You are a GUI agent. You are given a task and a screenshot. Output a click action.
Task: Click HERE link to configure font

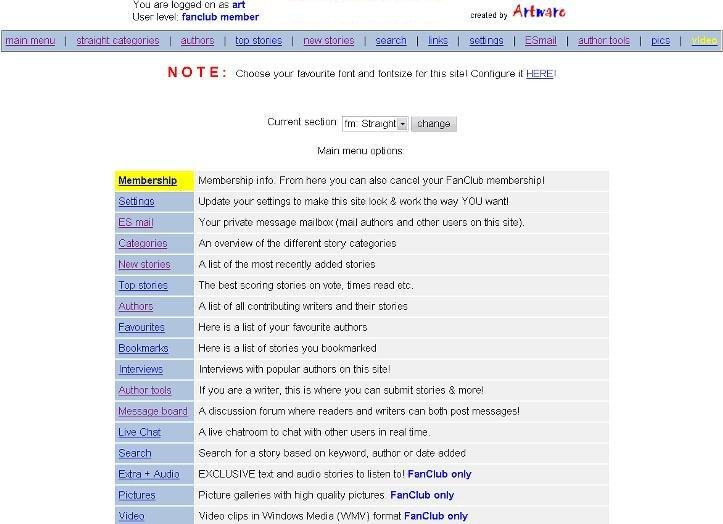tap(539, 74)
